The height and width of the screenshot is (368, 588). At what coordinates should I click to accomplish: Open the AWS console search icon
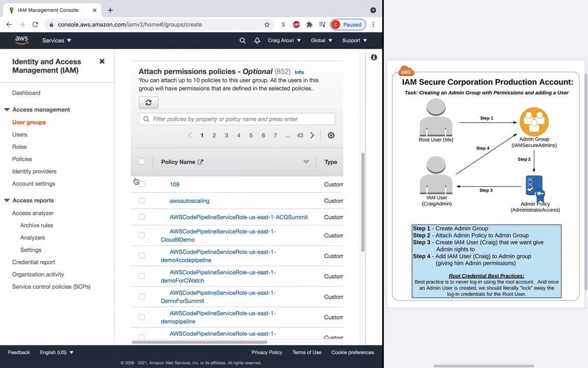[x=242, y=40]
